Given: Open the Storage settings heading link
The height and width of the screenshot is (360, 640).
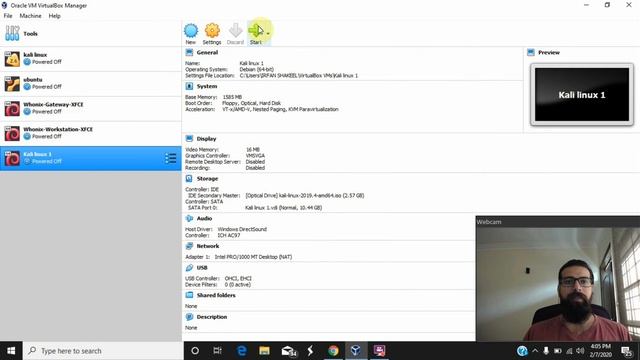Looking at the screenshot, I should point(207,179).
